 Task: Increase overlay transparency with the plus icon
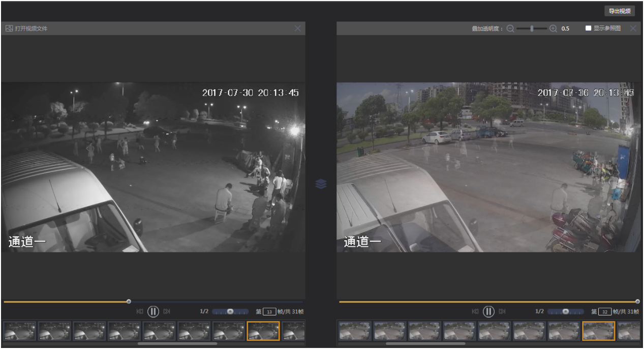[554, 28]
